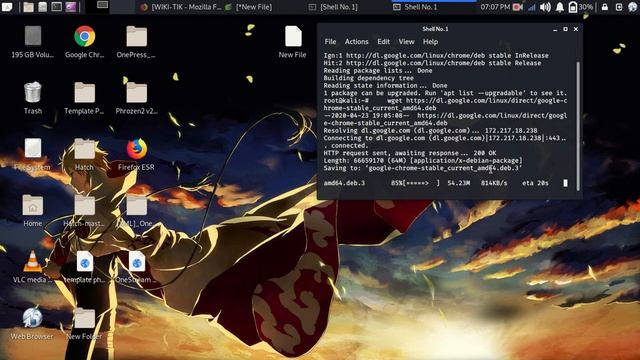Image resolution: width=640 pixels, height=360 pixels.
Task: Click the Shell No. 1 title bar
Action: [x=435, y=29]
